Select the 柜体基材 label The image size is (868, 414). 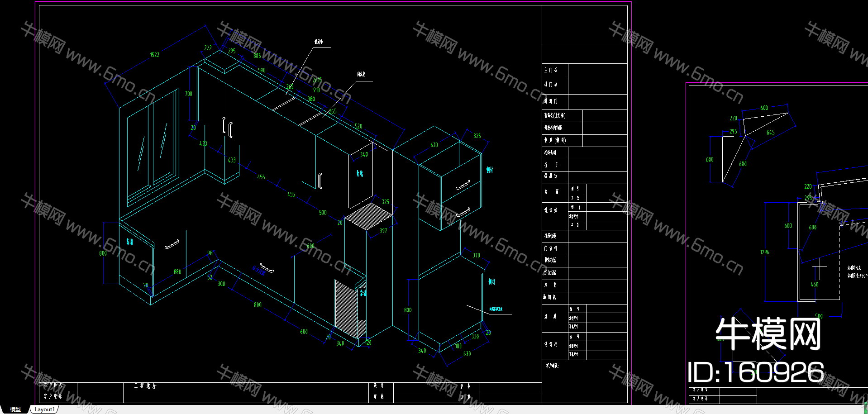pyautogui.click(x=550, y=152)
